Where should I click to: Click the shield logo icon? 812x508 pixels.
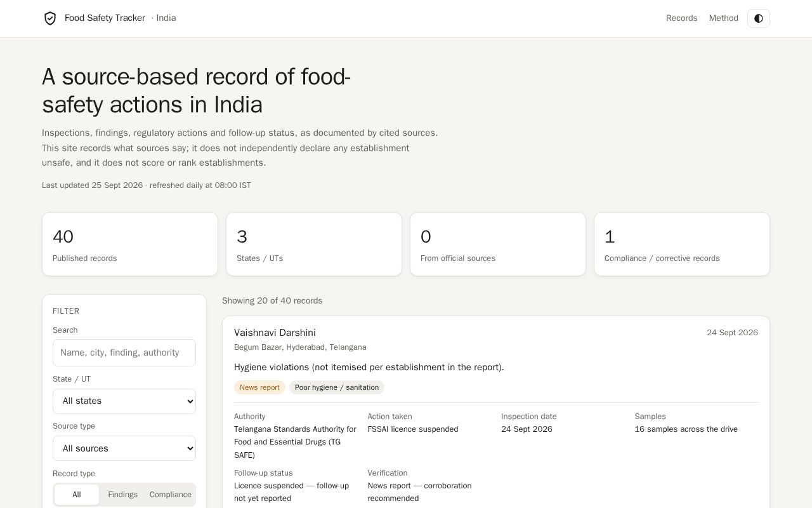50,18
